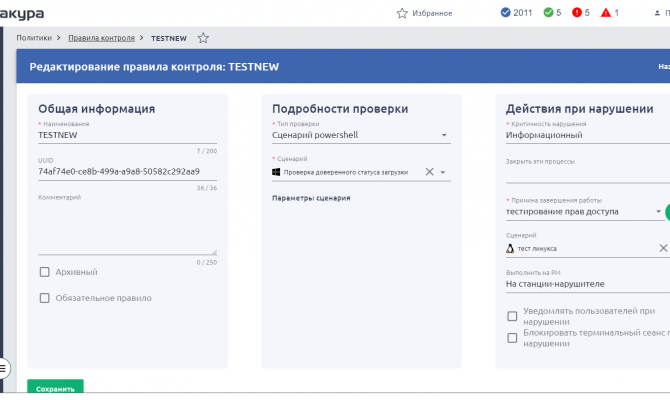Click the red exclamation circle status icon

[x=576, y=13]
